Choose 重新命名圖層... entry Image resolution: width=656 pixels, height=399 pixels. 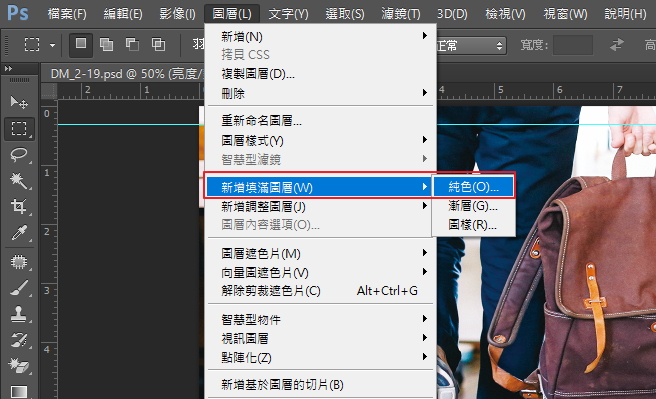point(320,121)
